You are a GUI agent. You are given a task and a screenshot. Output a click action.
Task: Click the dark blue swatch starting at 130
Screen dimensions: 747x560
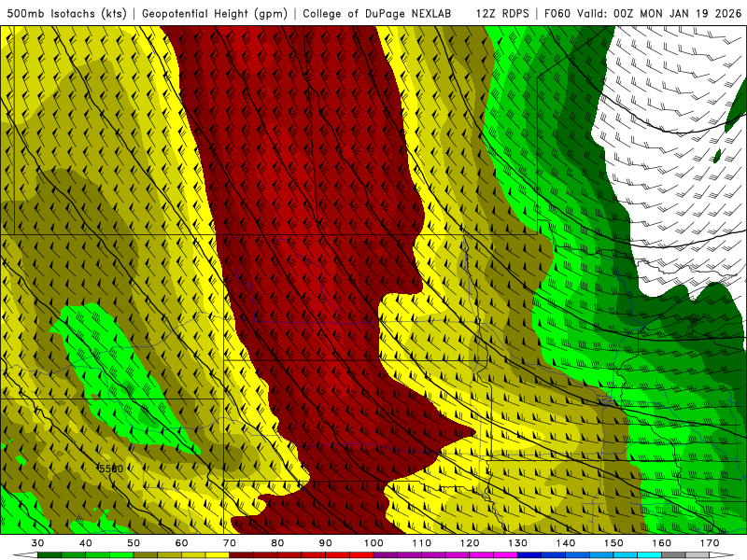pos(529,555)
